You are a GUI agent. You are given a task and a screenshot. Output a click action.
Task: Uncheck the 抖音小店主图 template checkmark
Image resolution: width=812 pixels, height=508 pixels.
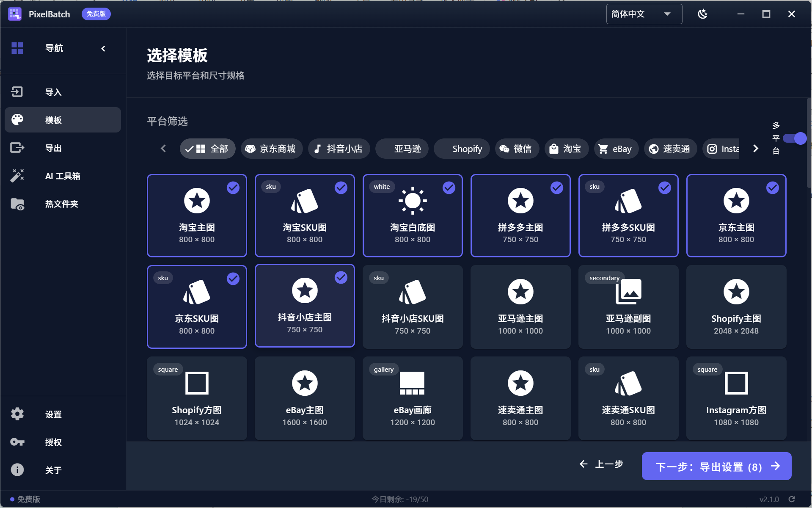click(341, 277)
